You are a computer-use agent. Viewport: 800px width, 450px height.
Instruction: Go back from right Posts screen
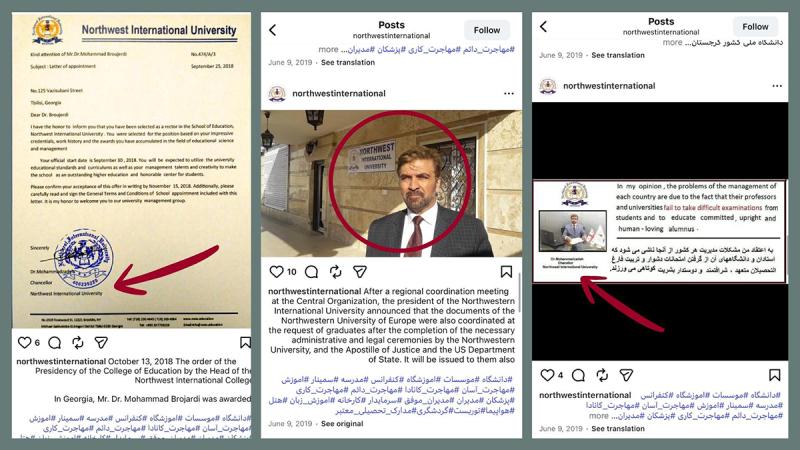tap(543, 27)
